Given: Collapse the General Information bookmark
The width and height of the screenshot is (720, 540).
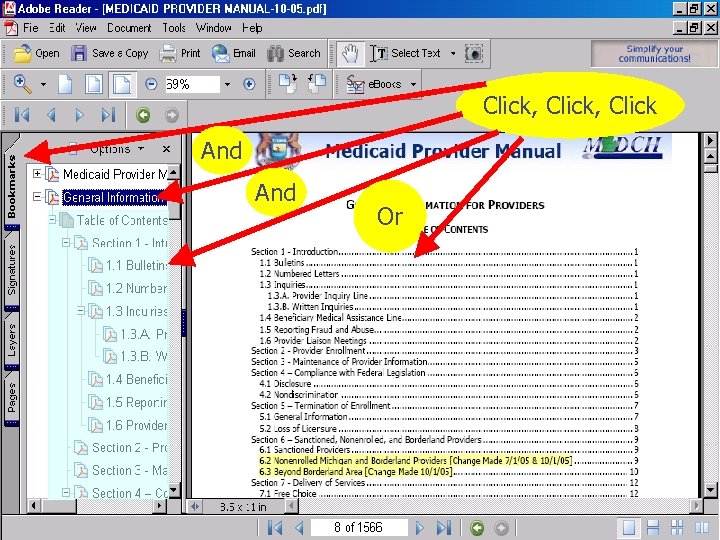Looking at the screenshot, I should (37, 197).
